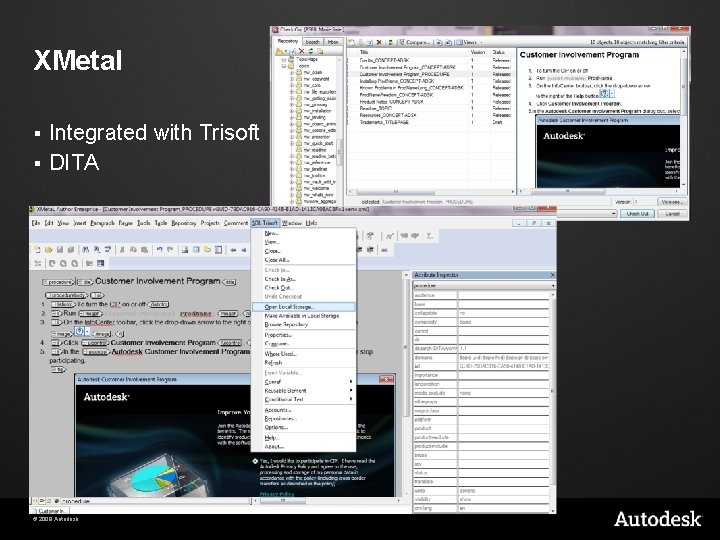This screenshot has width=720, height=540.
Task: Click the Cut scissors icon in XMetal toolbar
Action: 122,250
